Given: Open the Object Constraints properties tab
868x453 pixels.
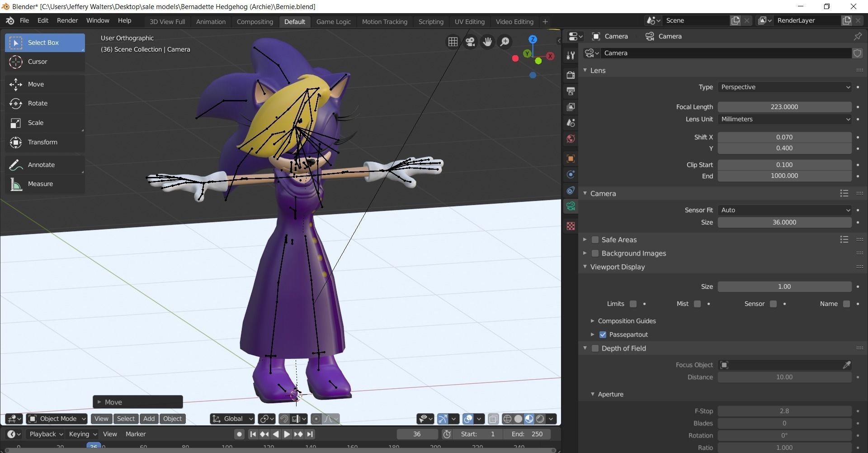Looking at the screenshot, I should pos(571,191).
